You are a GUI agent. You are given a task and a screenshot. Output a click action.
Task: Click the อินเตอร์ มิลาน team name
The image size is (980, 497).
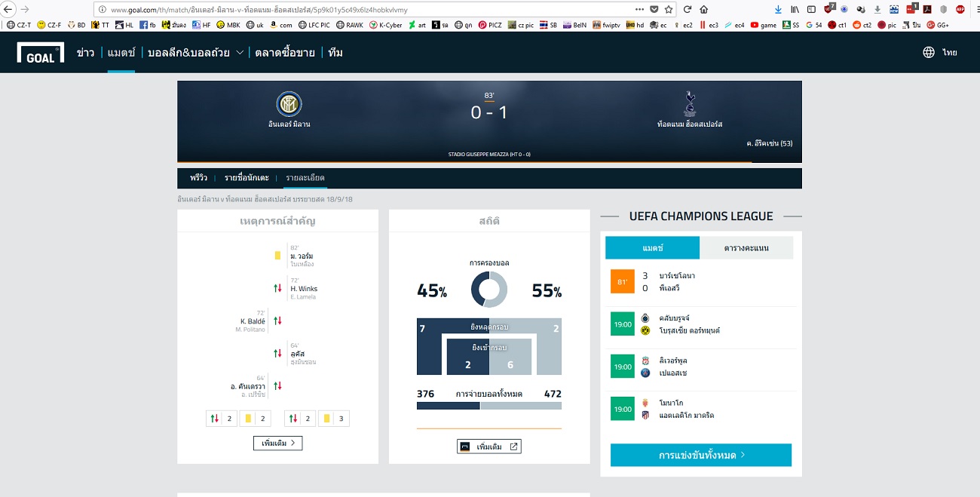click(289, 124)
